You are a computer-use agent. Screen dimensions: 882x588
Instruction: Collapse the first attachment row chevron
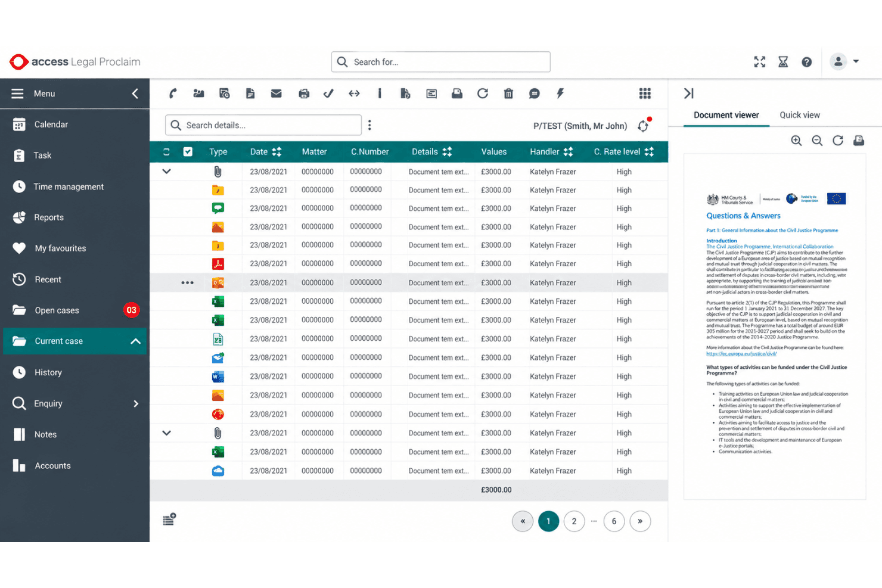167,172
